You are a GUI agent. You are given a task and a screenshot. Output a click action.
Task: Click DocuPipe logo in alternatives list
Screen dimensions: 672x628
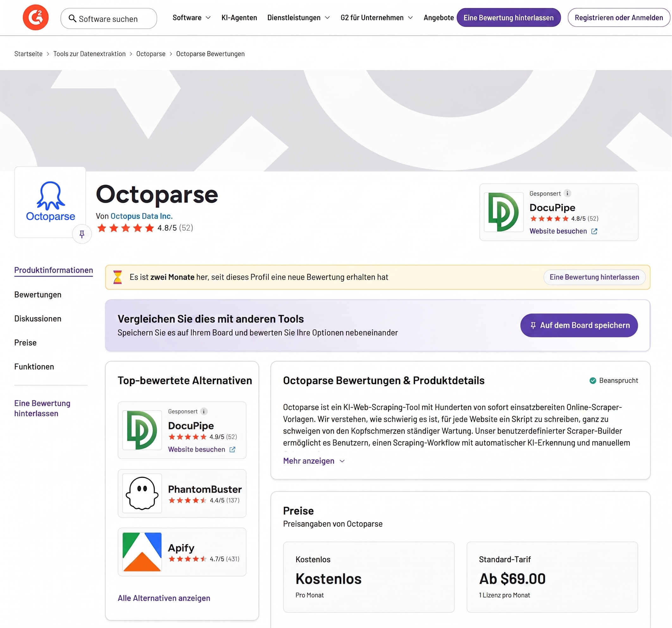coord(142,430)
